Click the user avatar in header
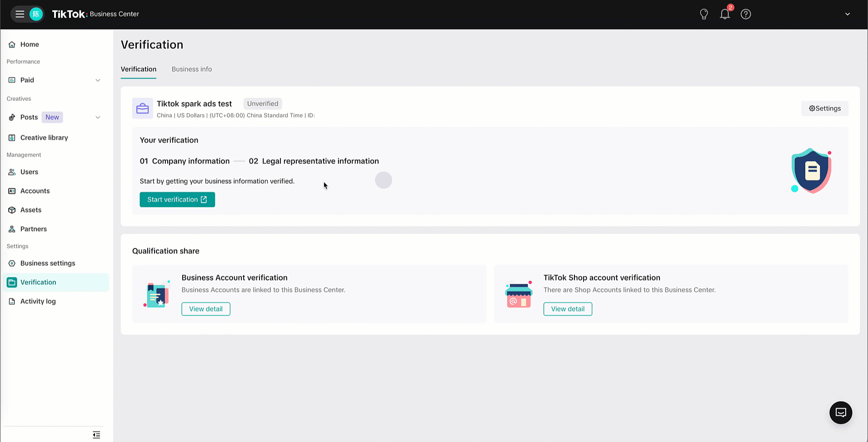This screenshot has width=868, height=442. pos(36,14)
